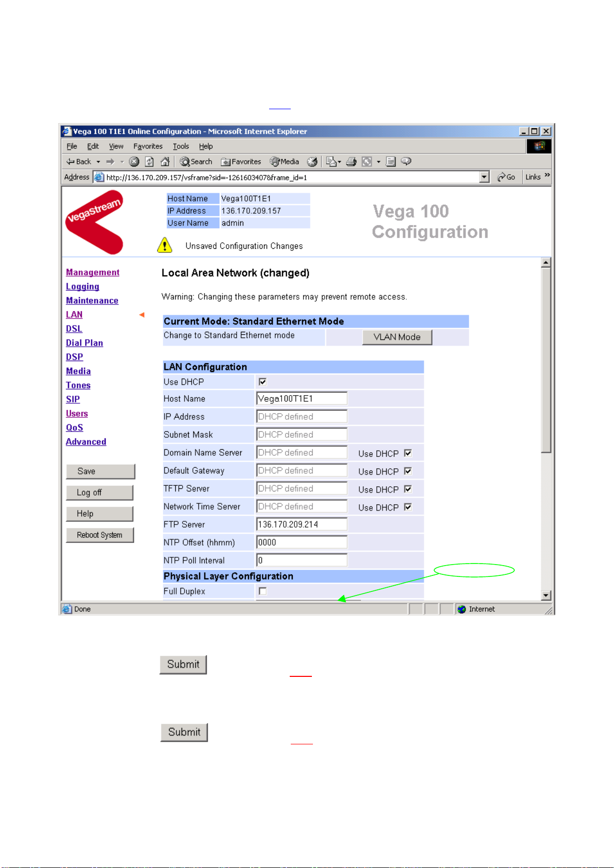Open the Forward button history dropdown arrow
This screenshot has width=614, height=868.
pyautogui.click(x=122, y=162)
